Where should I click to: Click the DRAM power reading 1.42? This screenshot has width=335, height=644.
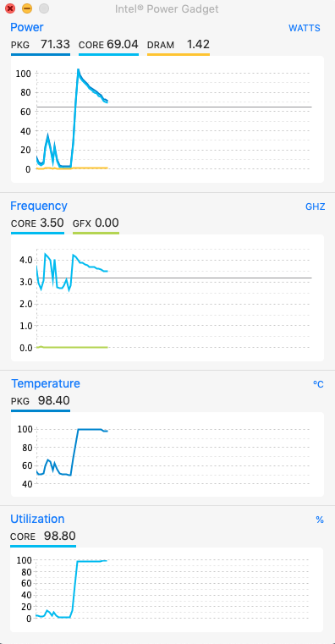198,44
